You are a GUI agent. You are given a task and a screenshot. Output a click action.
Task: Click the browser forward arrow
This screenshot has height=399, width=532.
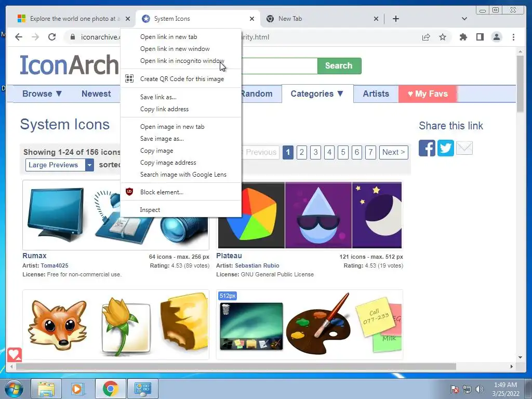[x=35, y=37]
